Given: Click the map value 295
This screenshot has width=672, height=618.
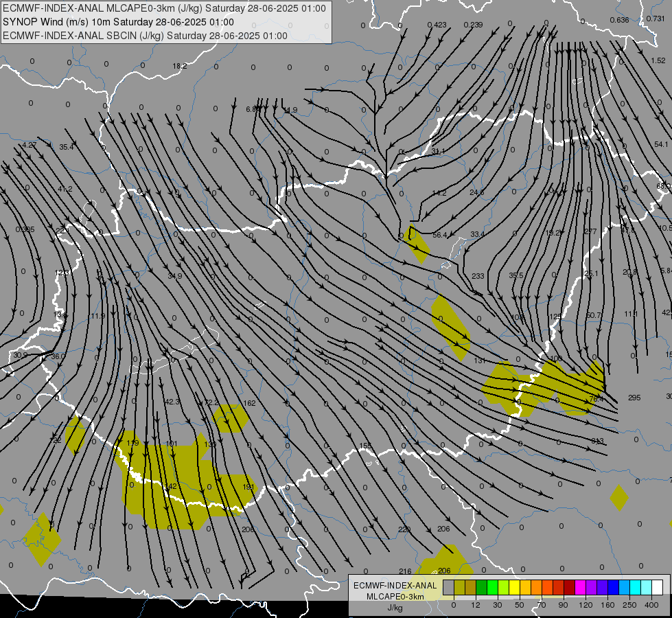Looking at the screenshot, I should 634,398.
